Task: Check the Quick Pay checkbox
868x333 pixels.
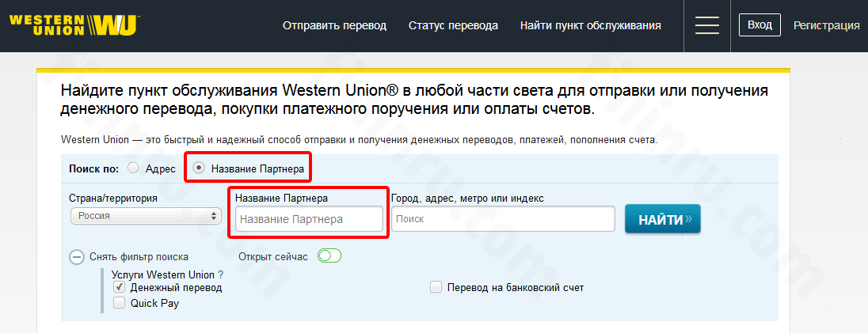Action: (119, 303)
